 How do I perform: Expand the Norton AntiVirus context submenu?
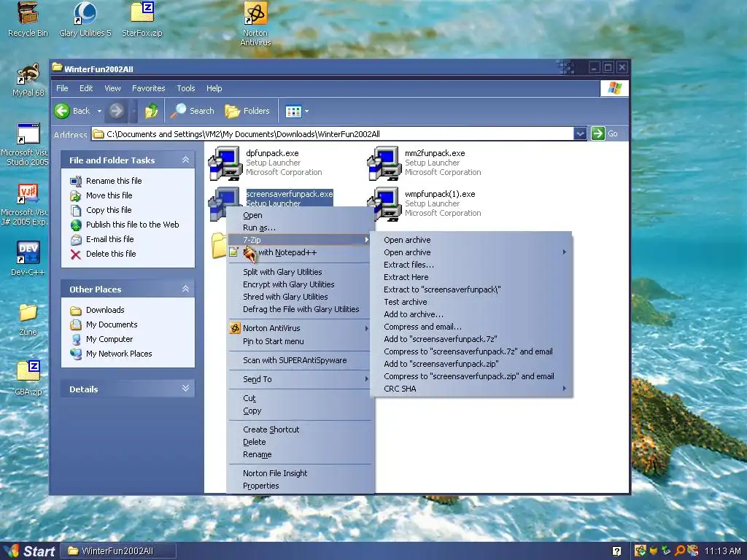click(299, 328)
